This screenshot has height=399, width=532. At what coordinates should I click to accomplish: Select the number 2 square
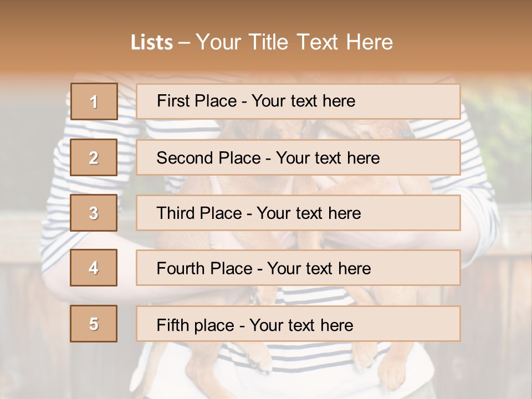tap(94, 157)
